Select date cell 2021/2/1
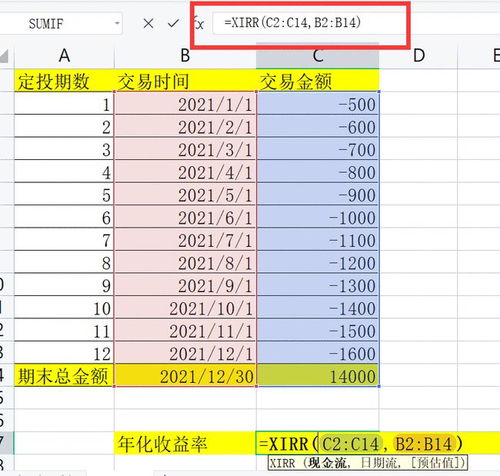The height and width of the screenshot is (476, 500). pos(185,126)
